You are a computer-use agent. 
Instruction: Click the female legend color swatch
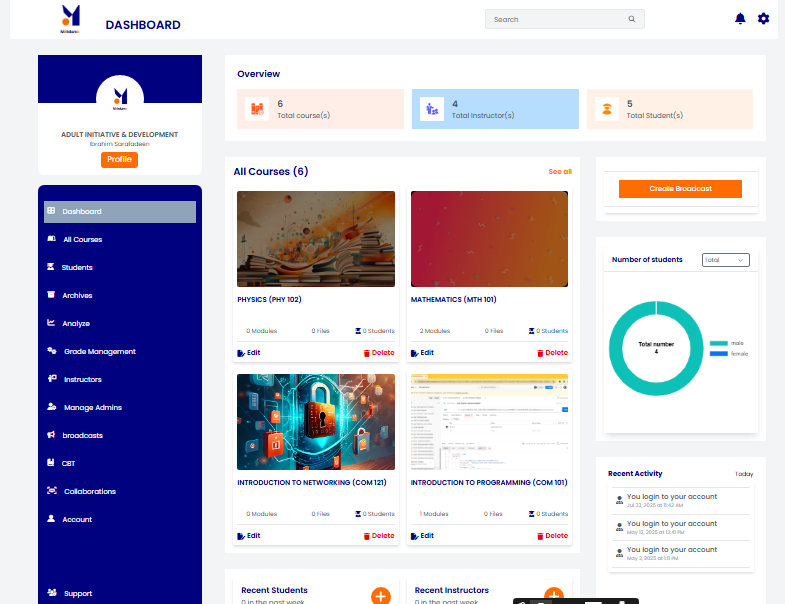[x=718, y=354]
